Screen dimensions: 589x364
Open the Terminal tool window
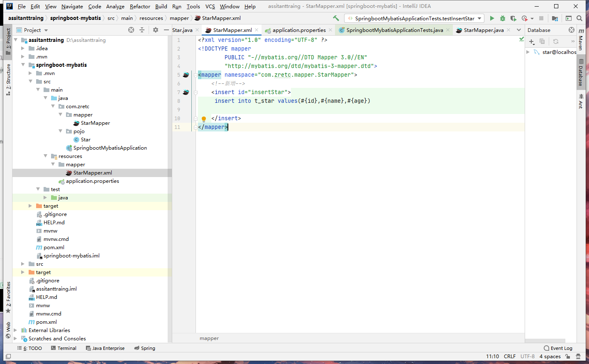tap(64, 348)
